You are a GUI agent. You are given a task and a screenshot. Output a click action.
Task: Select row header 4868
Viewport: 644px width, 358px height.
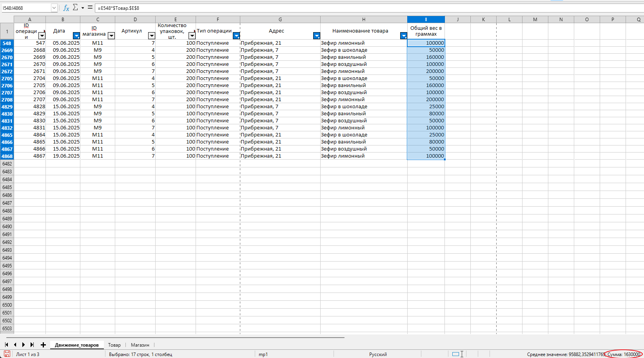pyautogui.click(x=7, y=156)
